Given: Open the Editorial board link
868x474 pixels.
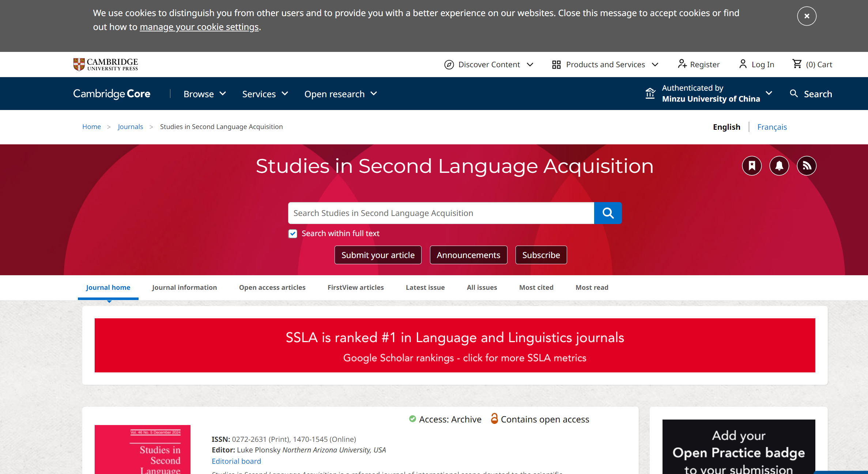Looking at the screenshot, I should pyautogui.click(x=236, y=461).
